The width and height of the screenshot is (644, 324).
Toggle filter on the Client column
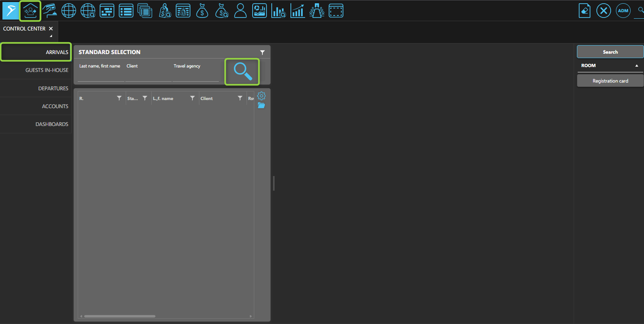tap(240, 98)
